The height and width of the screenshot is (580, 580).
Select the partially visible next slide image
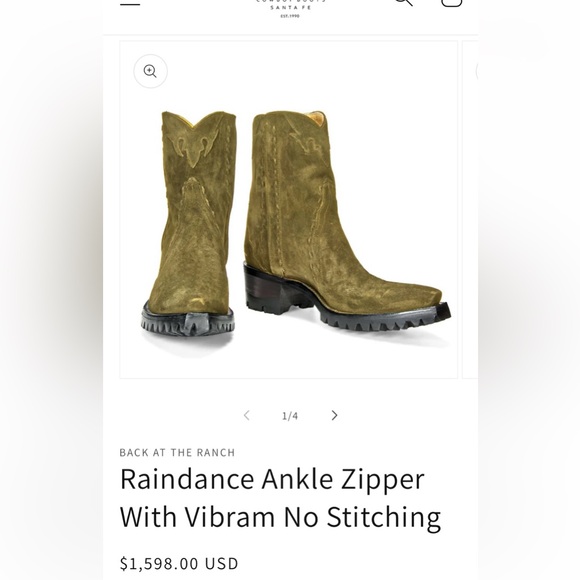click(x=471, y=210)
